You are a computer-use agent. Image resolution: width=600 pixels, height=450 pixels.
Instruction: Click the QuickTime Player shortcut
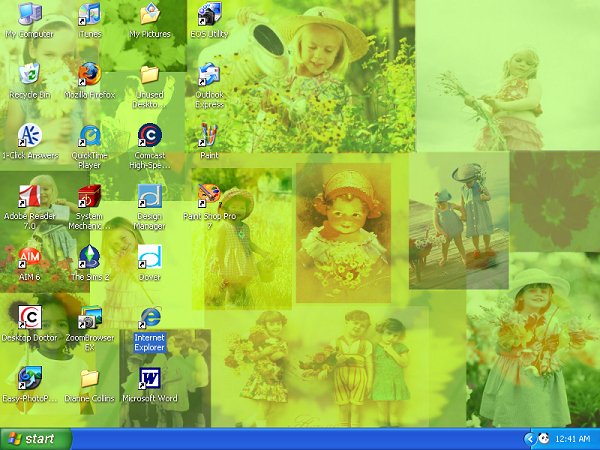[90, 136]
